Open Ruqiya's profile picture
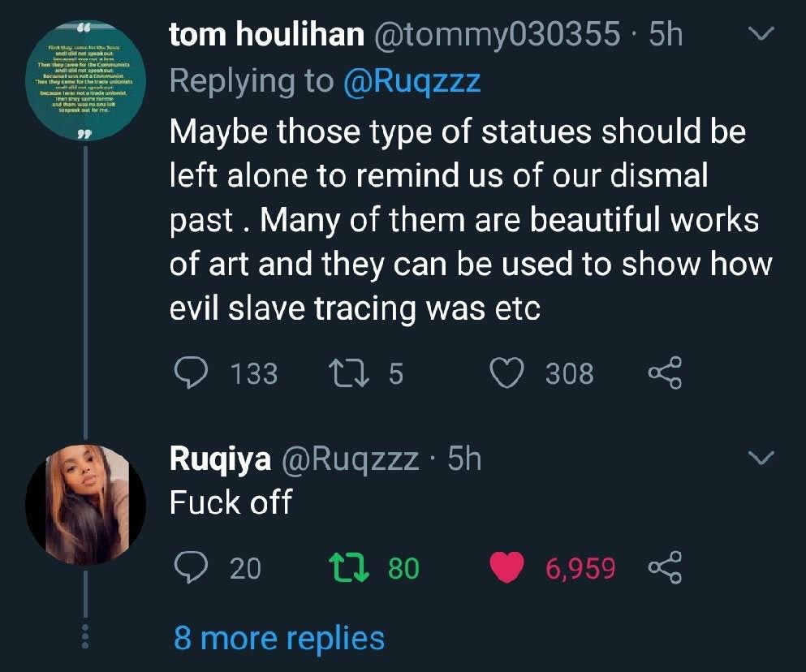 coord(85,505)
